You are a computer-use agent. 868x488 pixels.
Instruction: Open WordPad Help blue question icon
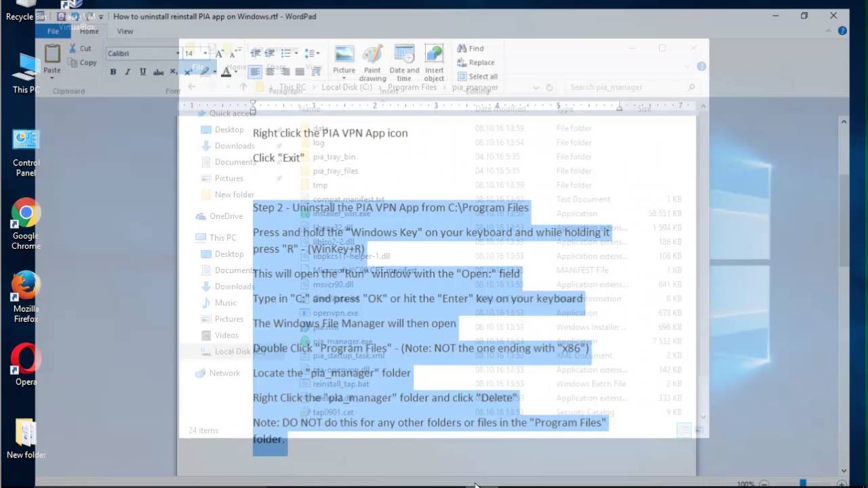click(842, 31)
